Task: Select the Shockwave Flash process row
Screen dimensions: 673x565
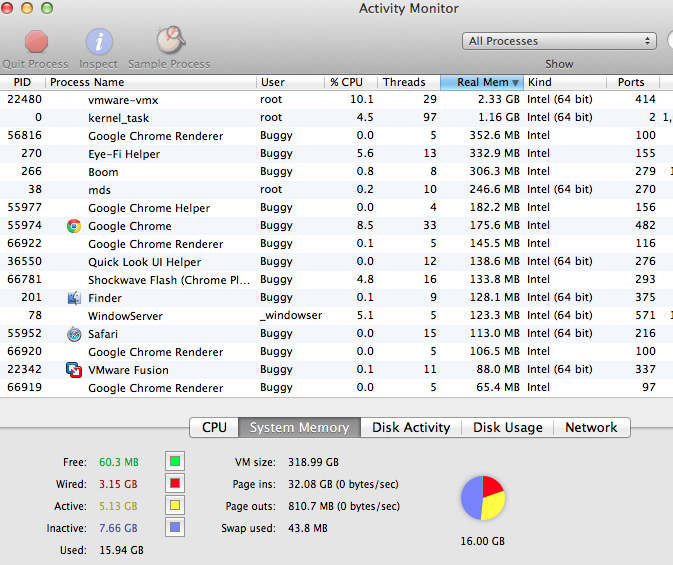Action: point(336,280)
